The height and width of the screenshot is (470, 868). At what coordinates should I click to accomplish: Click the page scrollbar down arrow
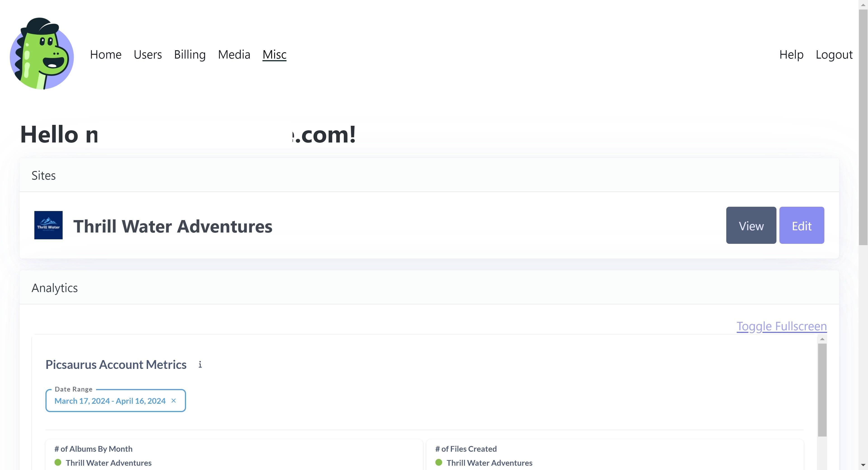point(863,465)
